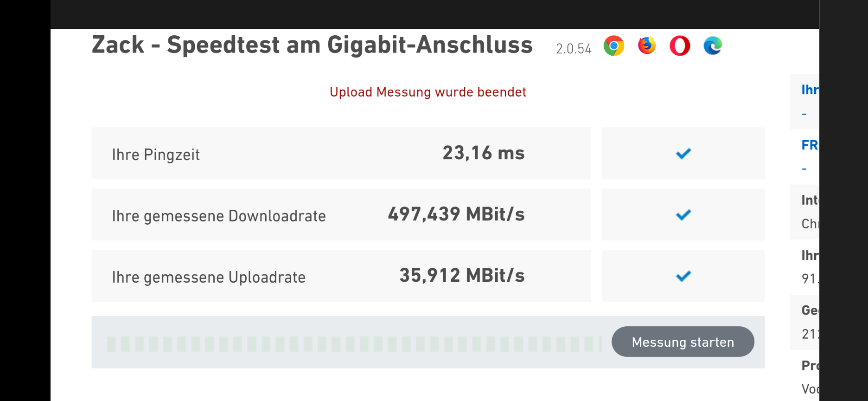Start measurement with Messung starten button

[x=683, y=342]
